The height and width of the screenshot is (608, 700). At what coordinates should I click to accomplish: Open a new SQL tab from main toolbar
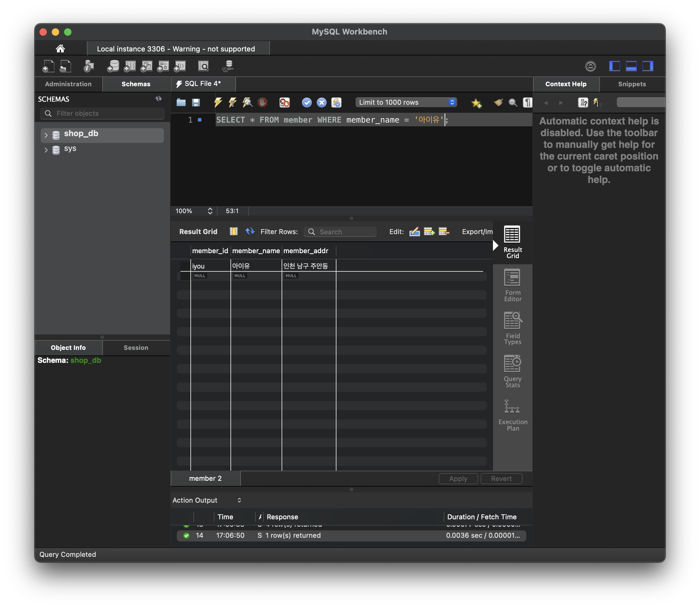pos(48,66)
